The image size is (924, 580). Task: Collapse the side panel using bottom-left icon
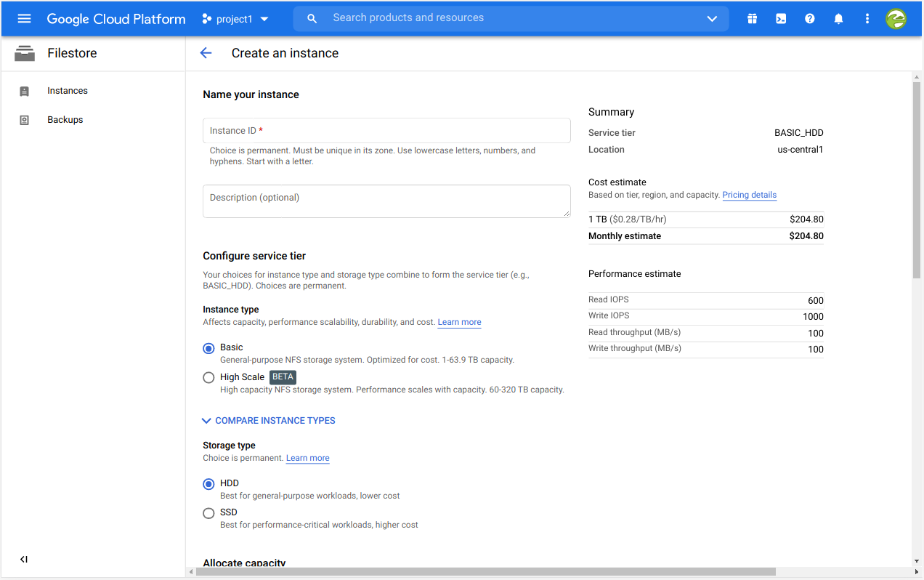[x=24, y=559]
